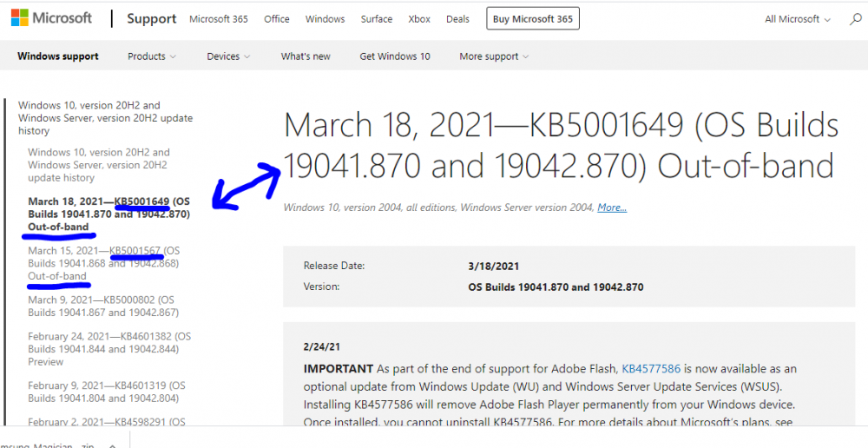
Task: Open the Deals menu item
Action: pos(457,19)
